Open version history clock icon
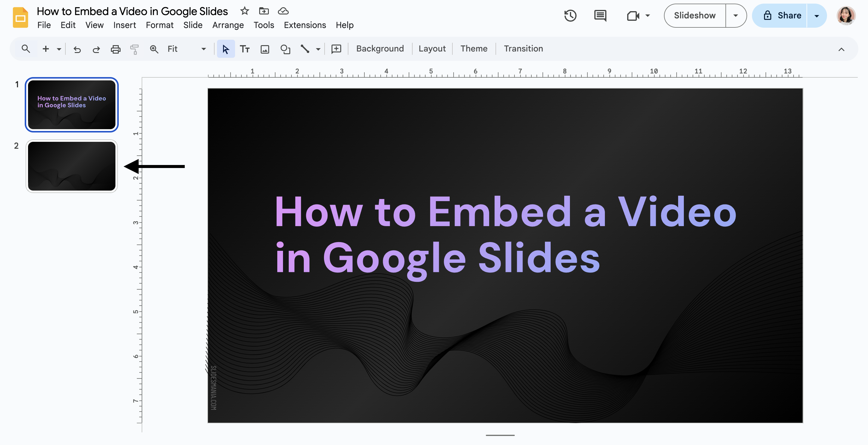This screenshot has height=445, width=868. click(570, 15)
